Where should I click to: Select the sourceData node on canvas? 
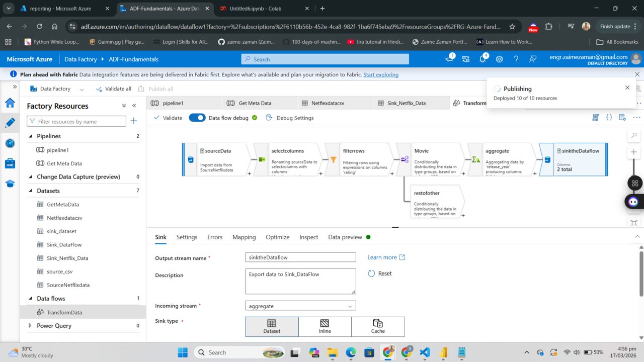tap(216, 159)
